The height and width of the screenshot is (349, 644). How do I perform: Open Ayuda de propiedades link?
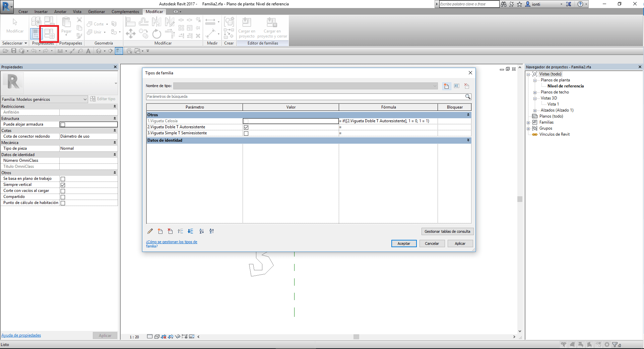coord(21,335)
